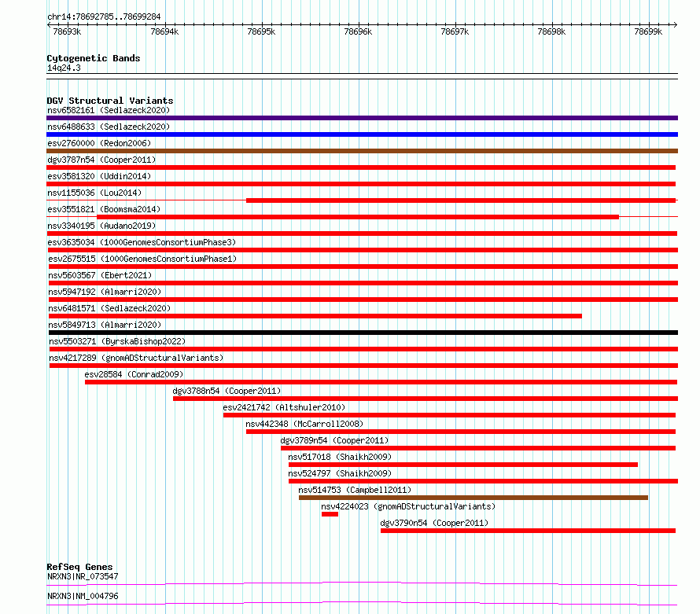The height and width of the screenshot is (614, 700).
Task: Select nsv517018 (Shaikh2009) variant label
Action: click(340, 457)
